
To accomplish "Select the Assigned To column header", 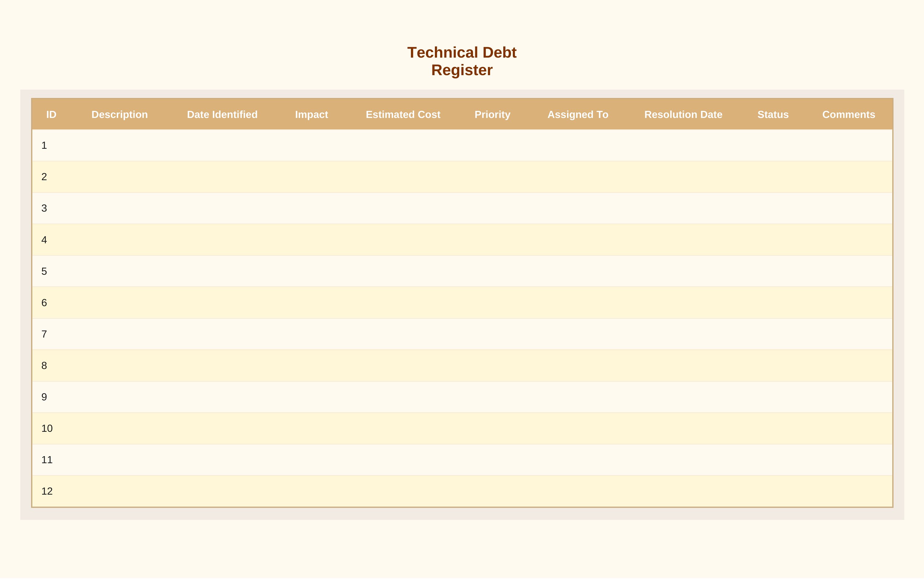I will [x=578, y=115].
